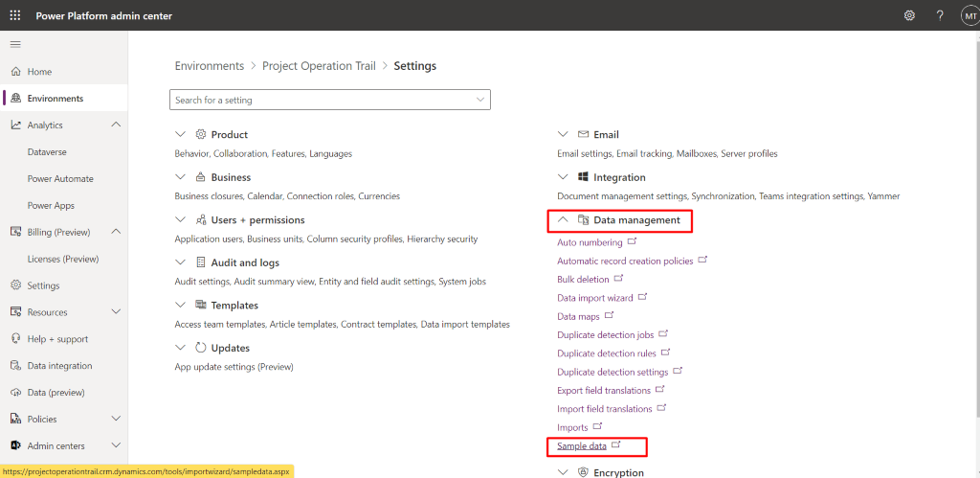Screen dimensions: 980x478
Task: Expand the Email section chevron
Action: tap(563, 134)
